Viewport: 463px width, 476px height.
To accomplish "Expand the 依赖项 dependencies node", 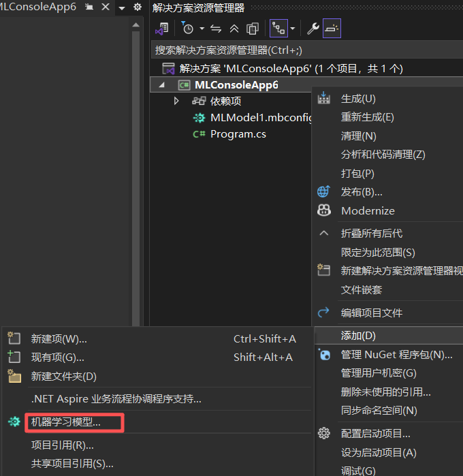I will [x=176, y=101].
